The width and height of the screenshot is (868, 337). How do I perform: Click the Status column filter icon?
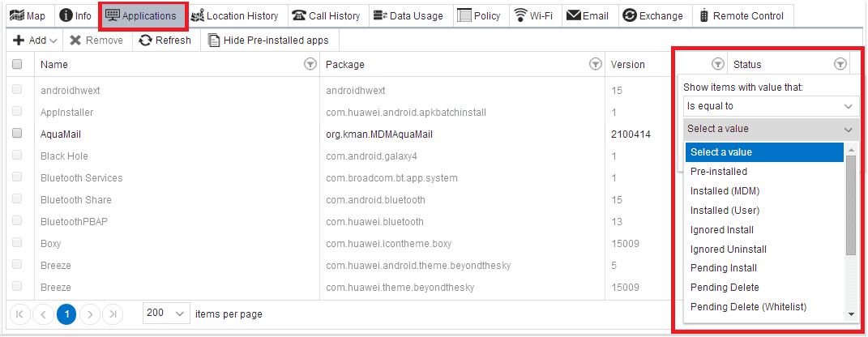click(840, 65)
